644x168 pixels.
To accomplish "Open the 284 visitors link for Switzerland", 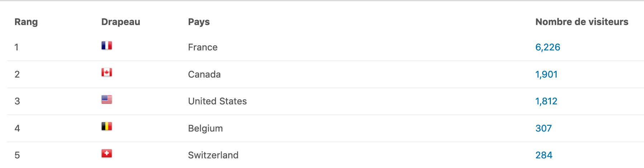I will (x=544, y=155).
